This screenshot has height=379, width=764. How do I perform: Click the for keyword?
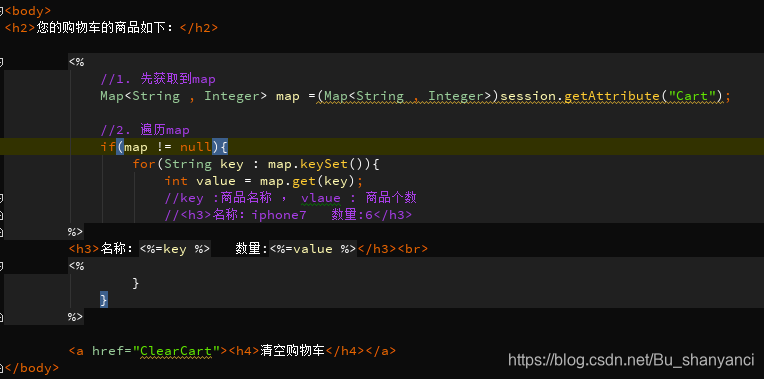144,164
